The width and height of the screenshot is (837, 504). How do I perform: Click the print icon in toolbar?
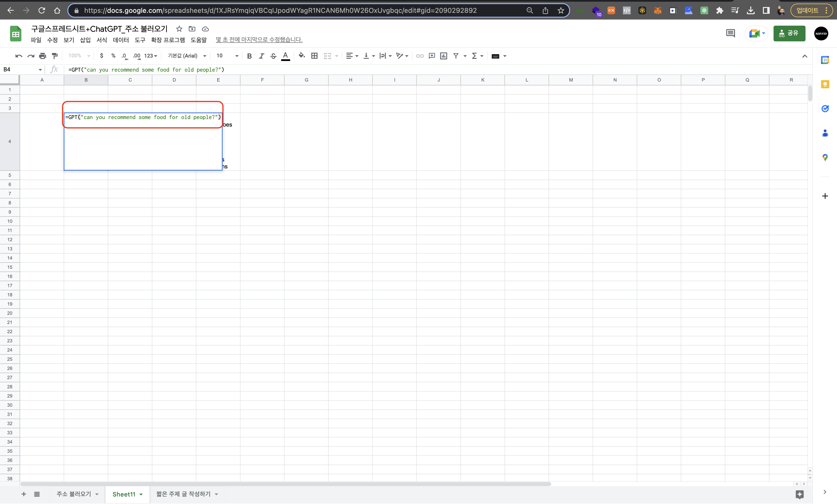pyautogui.click(x=42, y=56)
